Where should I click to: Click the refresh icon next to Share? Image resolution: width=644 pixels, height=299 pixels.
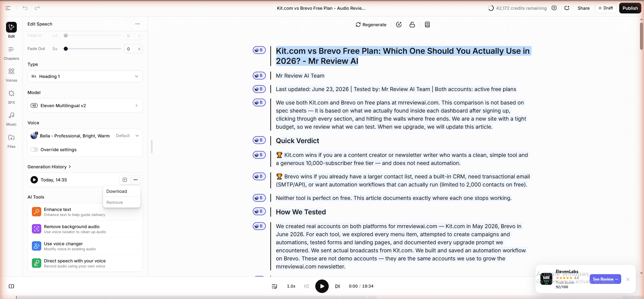pyautogui.click(x=567, y=8)
